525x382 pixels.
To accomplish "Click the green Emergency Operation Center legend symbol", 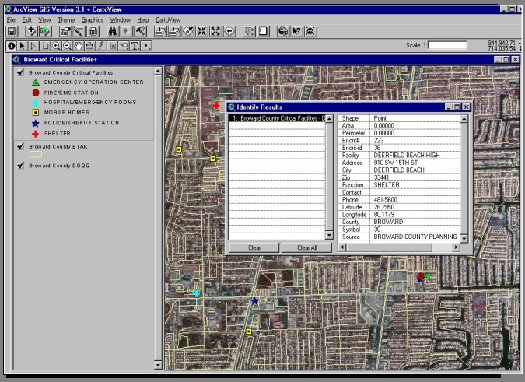I will pos(36,82).
